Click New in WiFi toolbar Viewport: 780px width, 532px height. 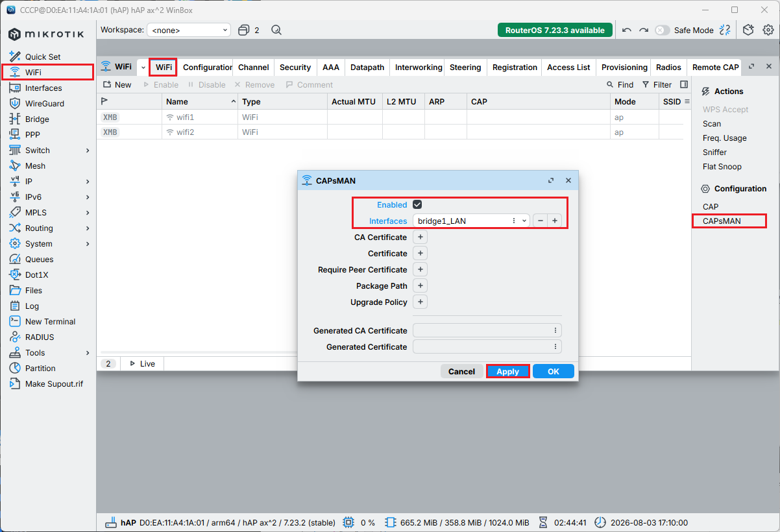117,85
